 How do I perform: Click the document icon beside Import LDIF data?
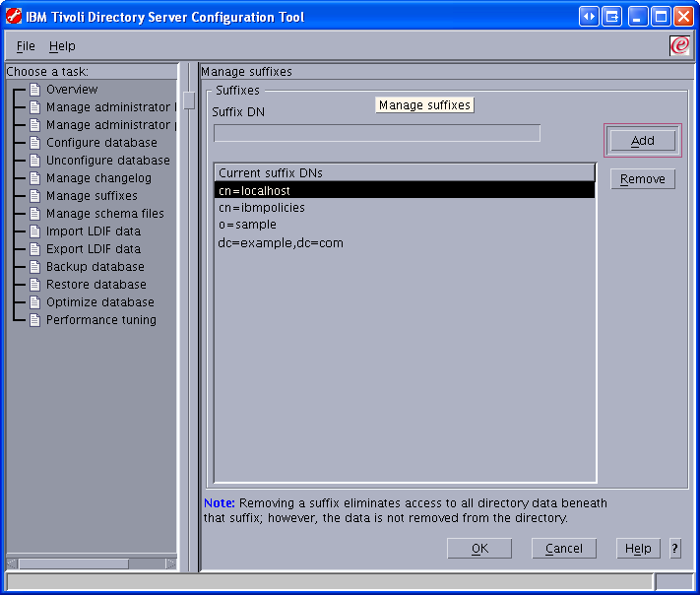34,231
